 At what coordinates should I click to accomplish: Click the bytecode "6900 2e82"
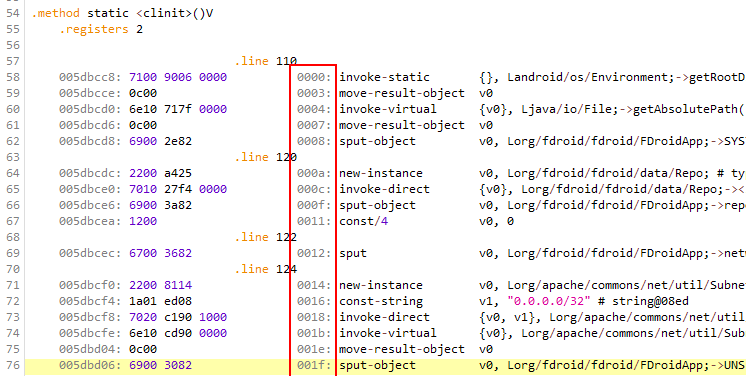pos(160,141)
